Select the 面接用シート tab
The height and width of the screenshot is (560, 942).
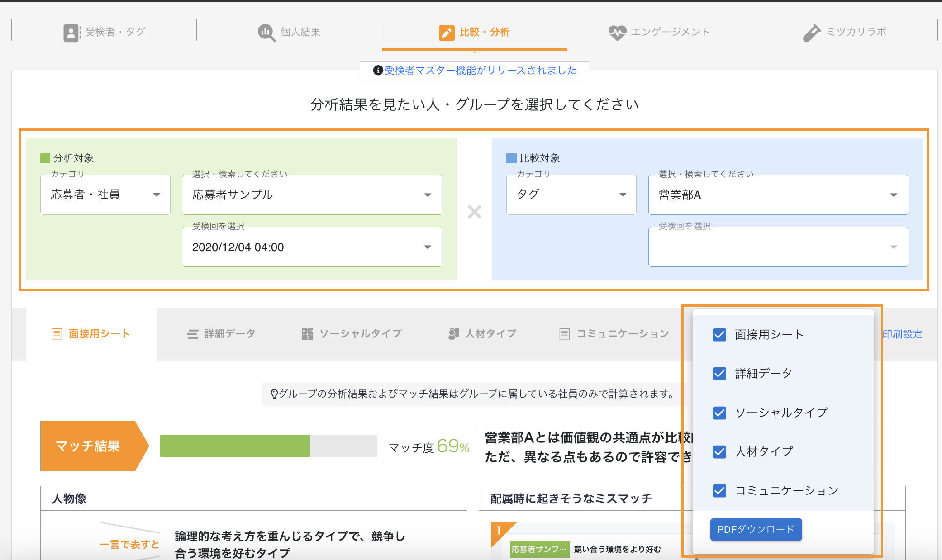click(x=91, y=334)
